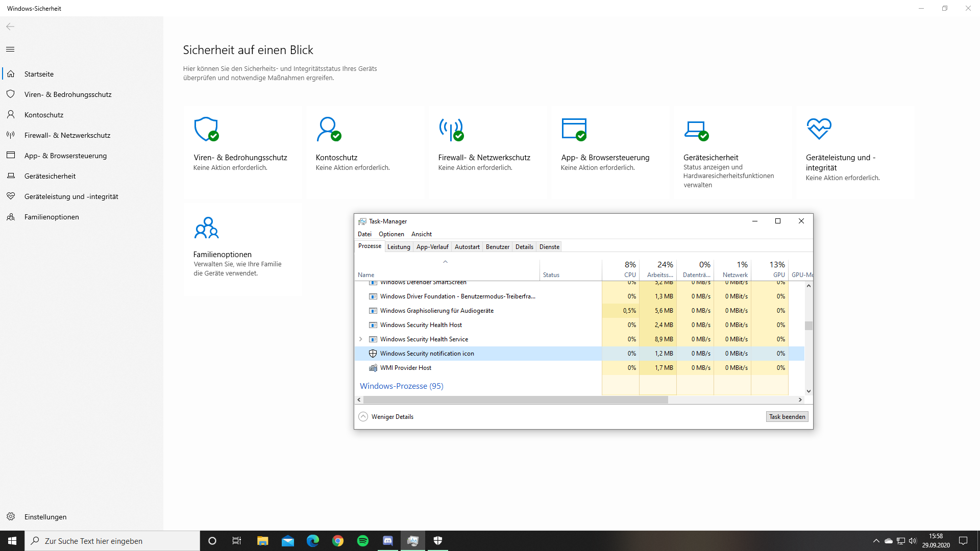The image size is (980, 551).
Task: Toggle the hamburger navigation menu
Action: pyautogui.click(x=10, y=49)
